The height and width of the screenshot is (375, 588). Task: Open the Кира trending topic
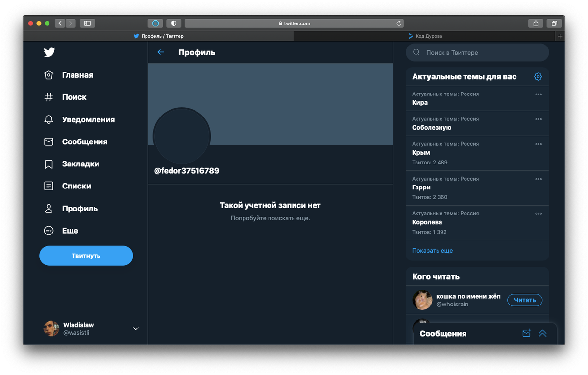point(477,98)
